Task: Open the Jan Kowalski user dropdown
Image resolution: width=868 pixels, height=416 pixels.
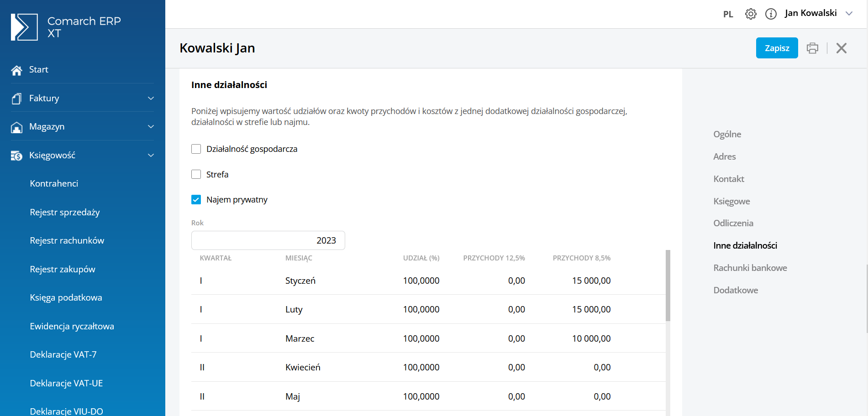Action: coord(849,14)
